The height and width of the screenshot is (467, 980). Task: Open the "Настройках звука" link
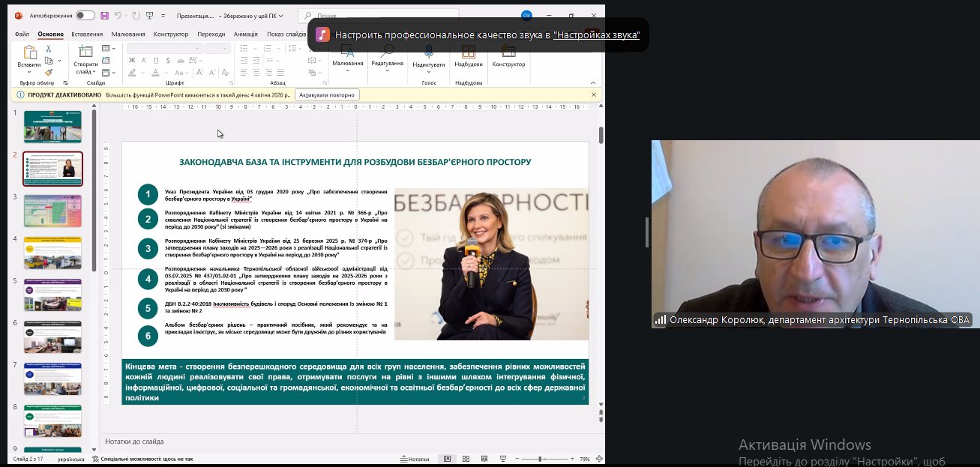[596, 35]
